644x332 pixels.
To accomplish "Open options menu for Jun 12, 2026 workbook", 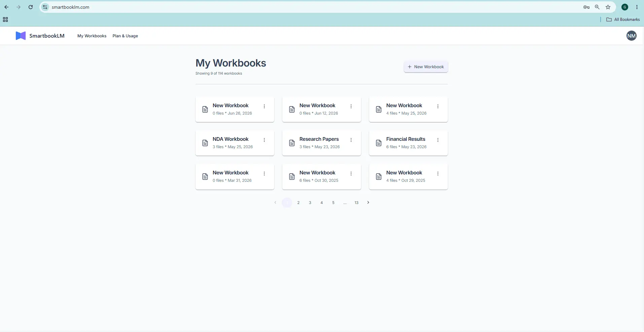I will pos(351,106).
